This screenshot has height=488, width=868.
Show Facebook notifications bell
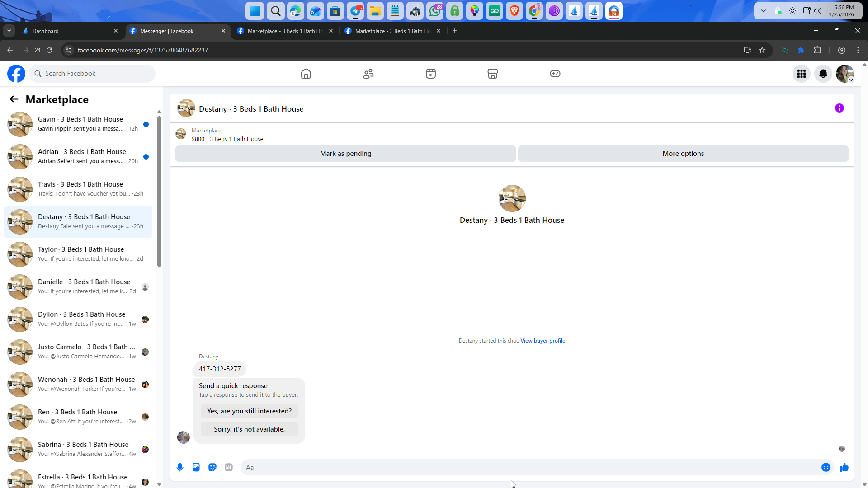coord(823,74)
